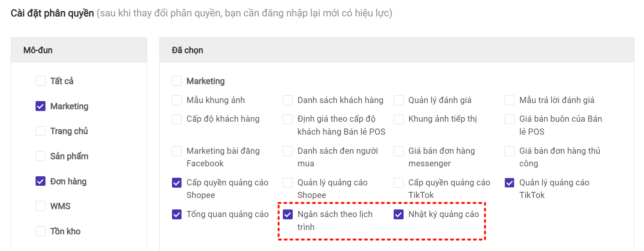Enable the Trang chủ module checkbox

[41, 131]
